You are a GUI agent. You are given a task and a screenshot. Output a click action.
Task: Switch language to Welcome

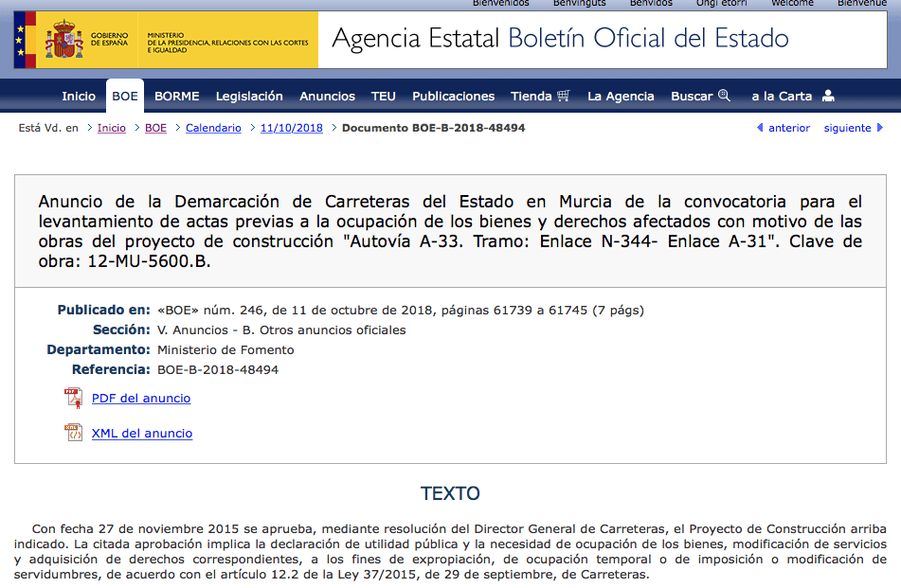pyautogui.click(x=792, y=4)
